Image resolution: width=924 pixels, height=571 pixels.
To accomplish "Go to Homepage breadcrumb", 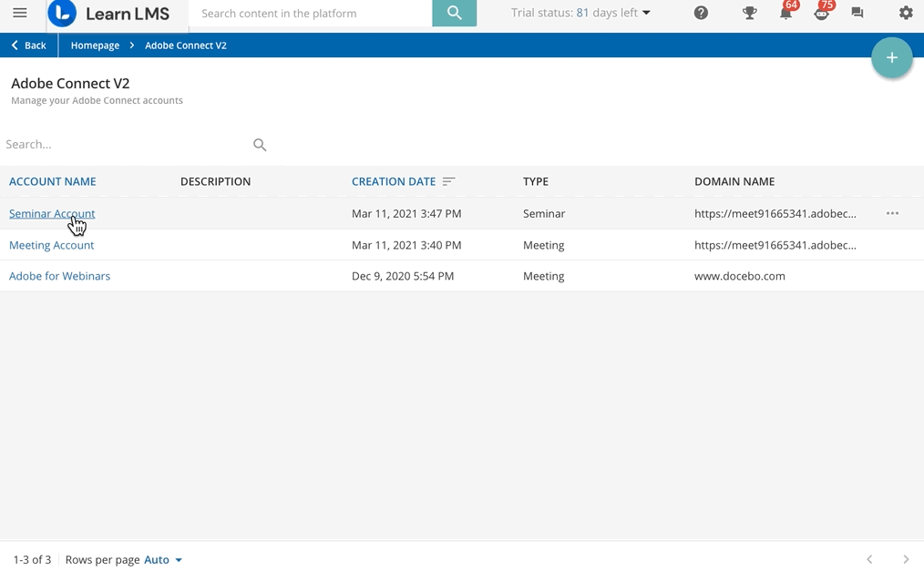I will [x=95, y=46].
